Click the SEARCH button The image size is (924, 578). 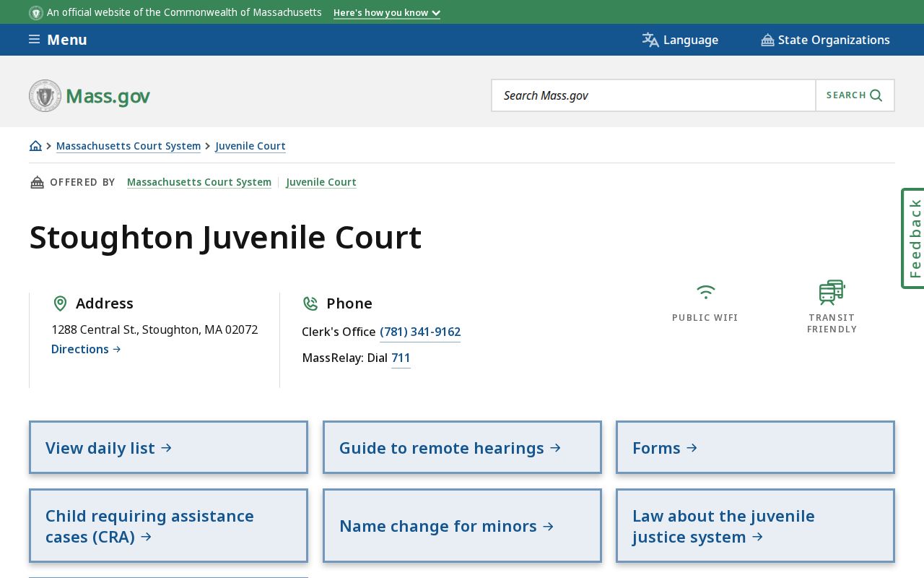coord(855,95)
